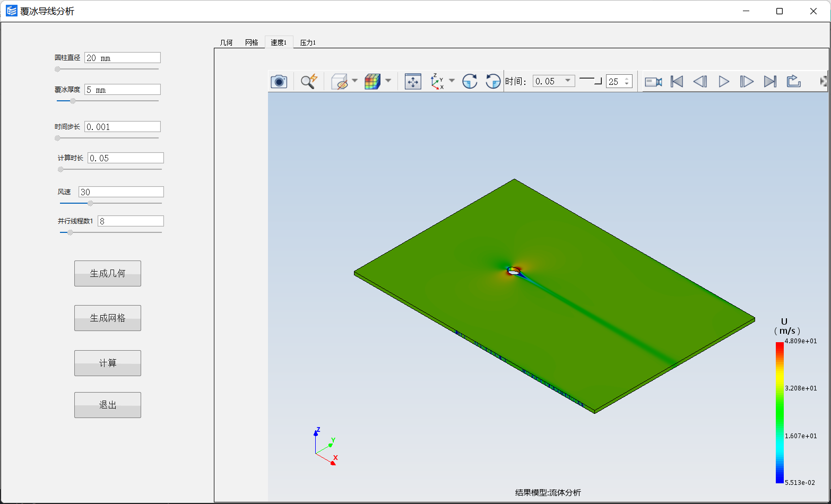Step forward one frame in animation
The height and width of the screenshot is (504, 831).
click(747, 81)
